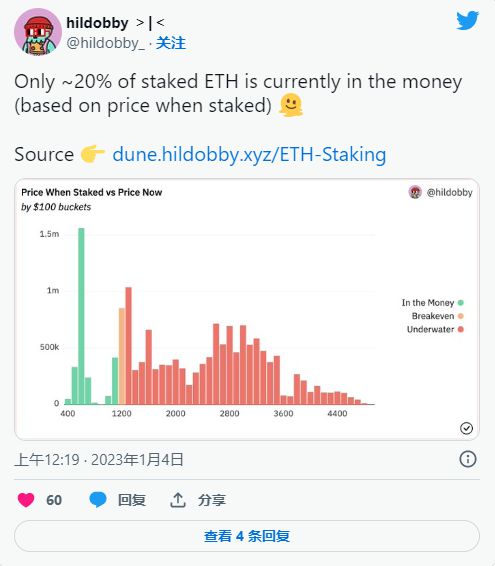The width and height of the screenshot is (495, 566).
Task: Toggle Breakeven legend dot
Action: coord(461,316)
